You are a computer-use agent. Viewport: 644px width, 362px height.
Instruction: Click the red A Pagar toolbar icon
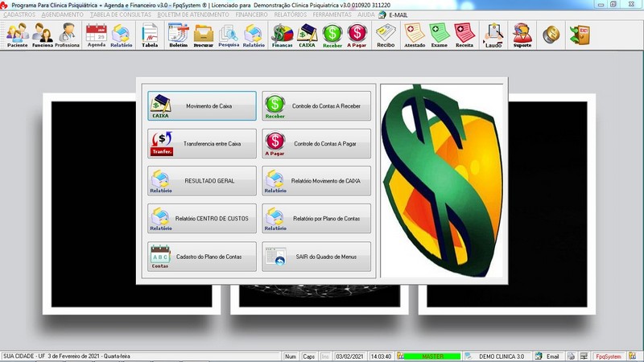point(357,35)
